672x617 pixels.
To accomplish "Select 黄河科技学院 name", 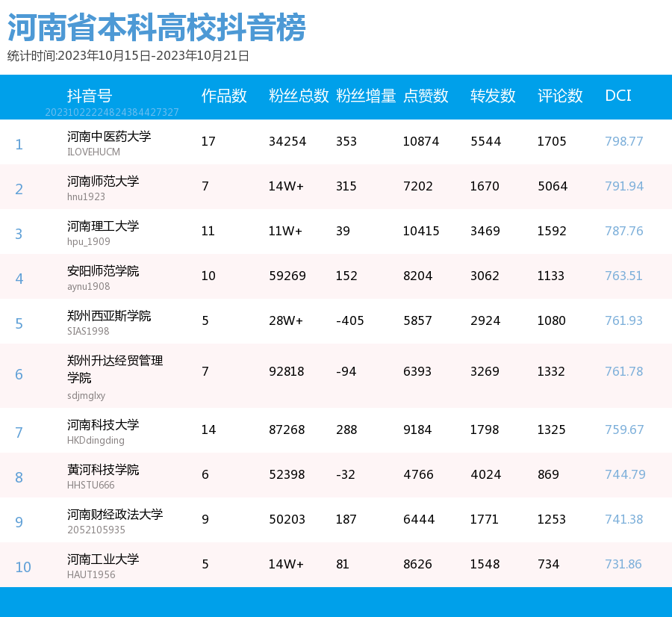I will point(103,470).
